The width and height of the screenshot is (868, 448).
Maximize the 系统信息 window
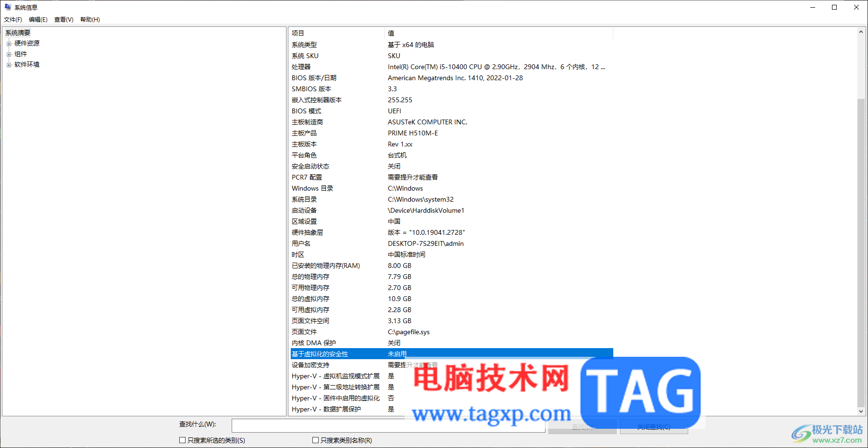[834, 7]
